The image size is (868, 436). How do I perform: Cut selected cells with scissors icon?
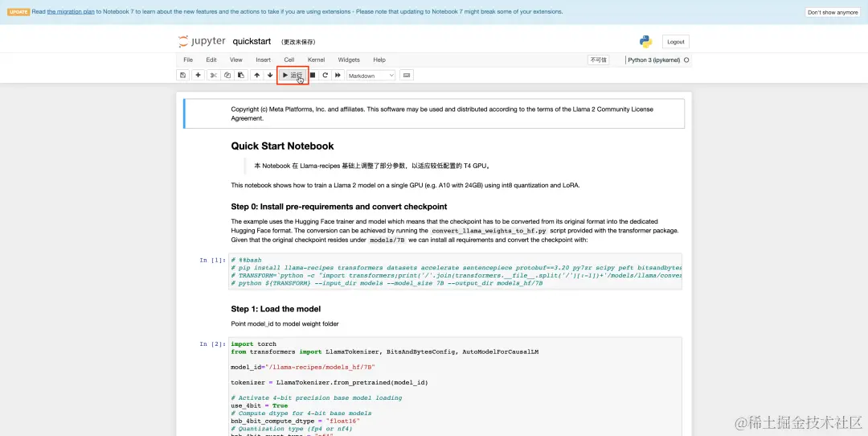(x=213, y=76)
